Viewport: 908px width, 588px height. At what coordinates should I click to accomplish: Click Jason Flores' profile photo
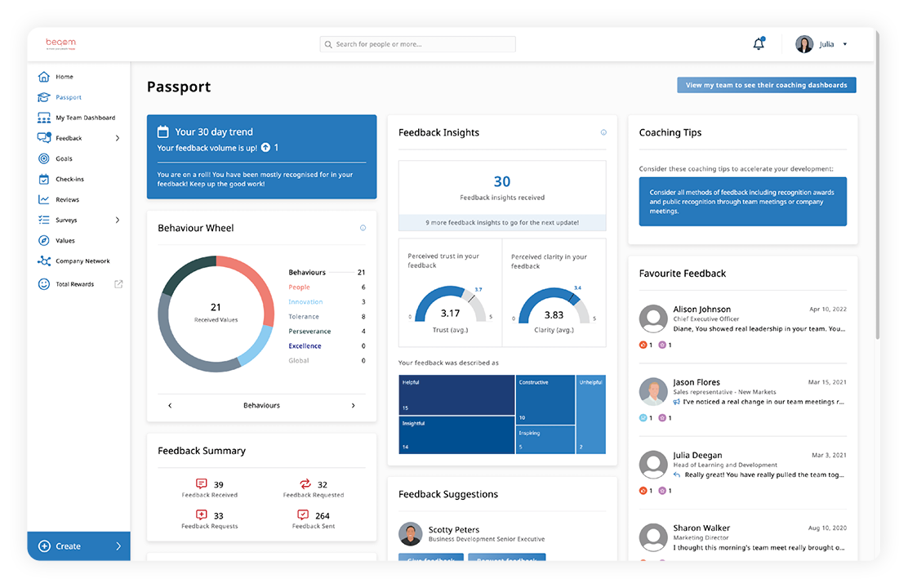pos(653,392)
